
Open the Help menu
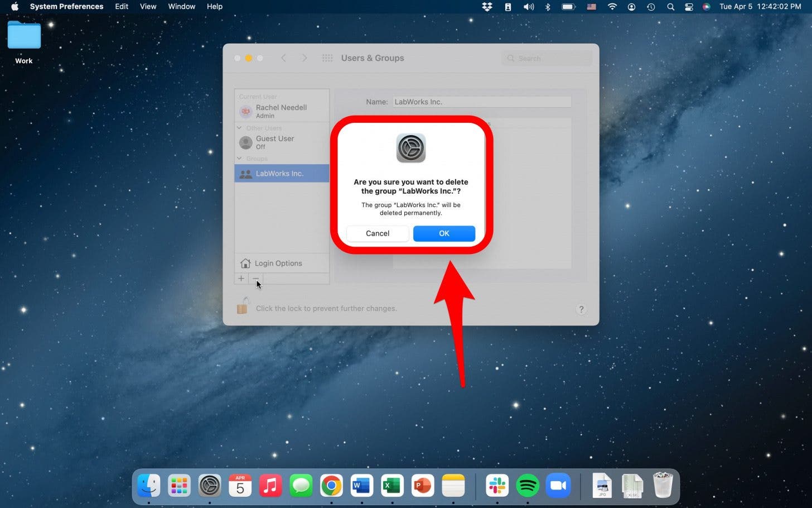click(215, 7)
